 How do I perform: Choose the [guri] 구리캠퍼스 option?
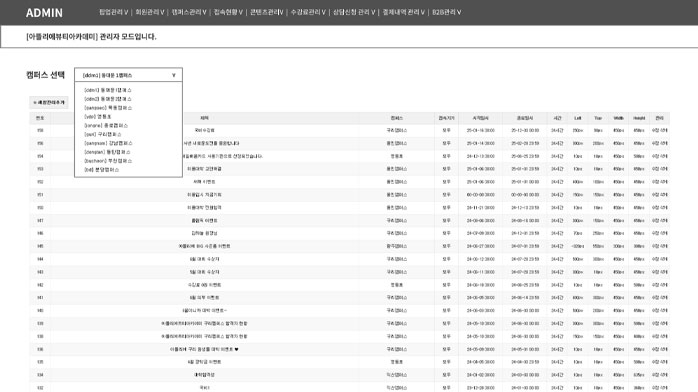click(103, 134)
